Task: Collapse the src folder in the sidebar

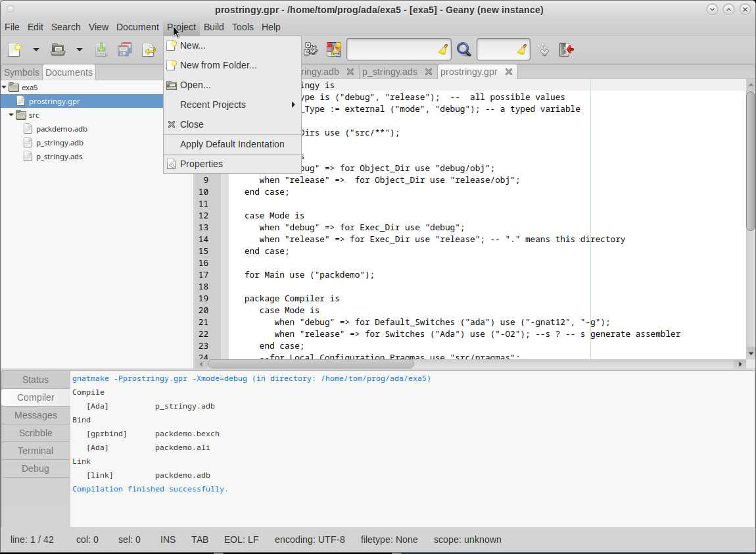Action: point(11,114)
